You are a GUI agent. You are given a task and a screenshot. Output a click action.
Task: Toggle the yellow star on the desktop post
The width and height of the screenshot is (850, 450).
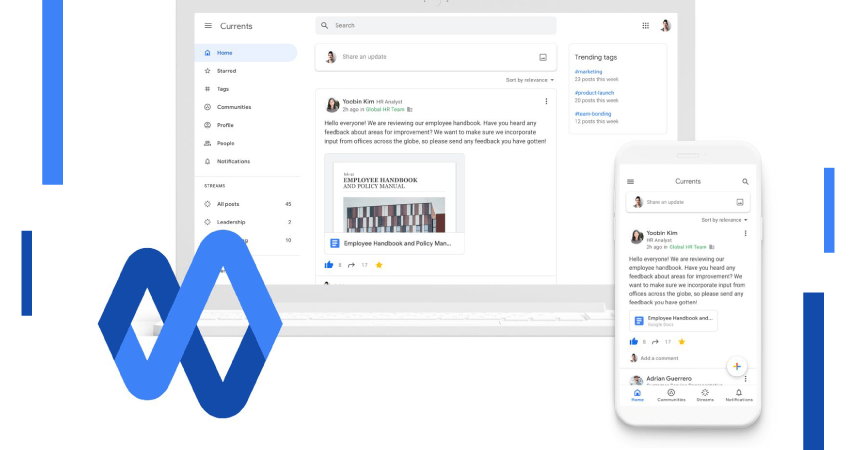(x=379, y=265)
